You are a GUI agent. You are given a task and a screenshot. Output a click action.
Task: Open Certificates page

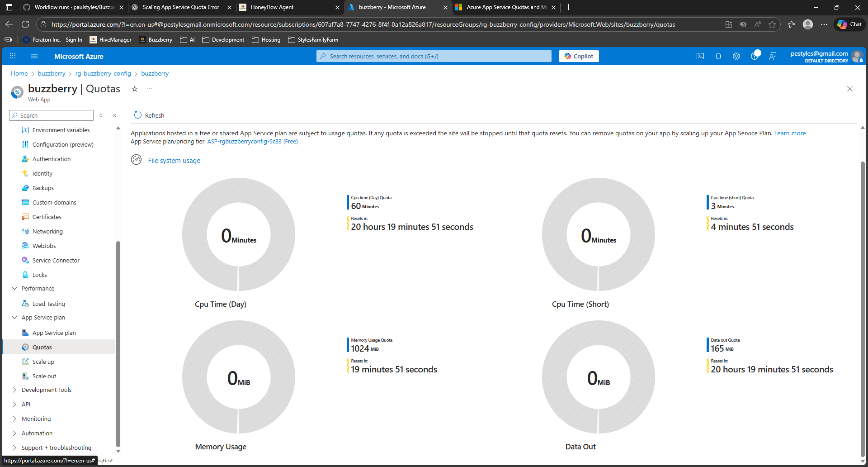[x=47, y=217]
